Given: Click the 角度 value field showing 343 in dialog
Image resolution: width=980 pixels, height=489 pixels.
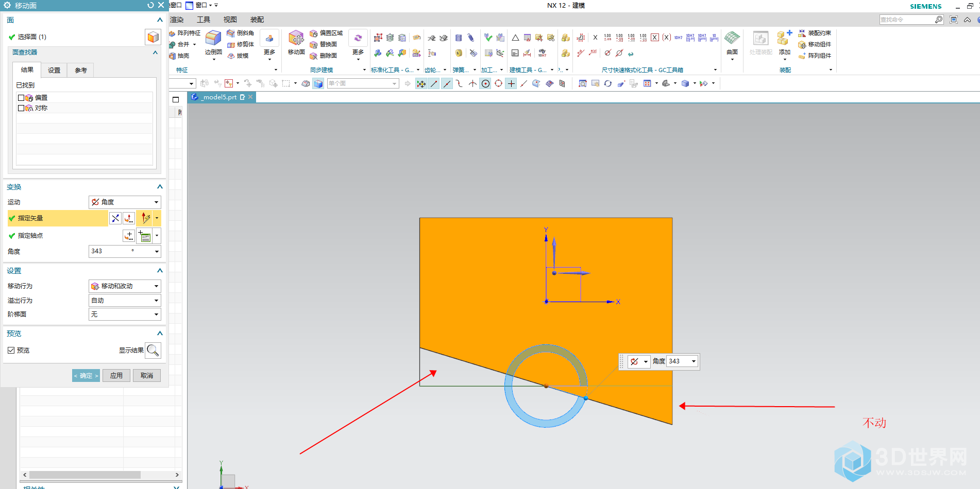Looking at the screenshot, I should tap(125, 251).
